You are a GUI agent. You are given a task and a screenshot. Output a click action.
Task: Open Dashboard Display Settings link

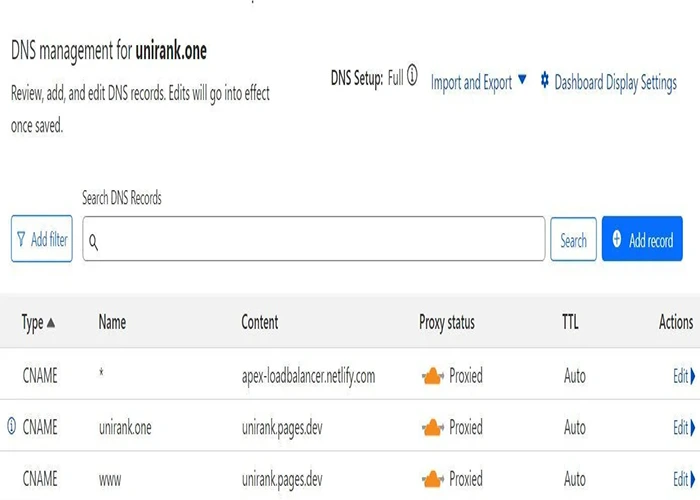click(x=615, y=83)
